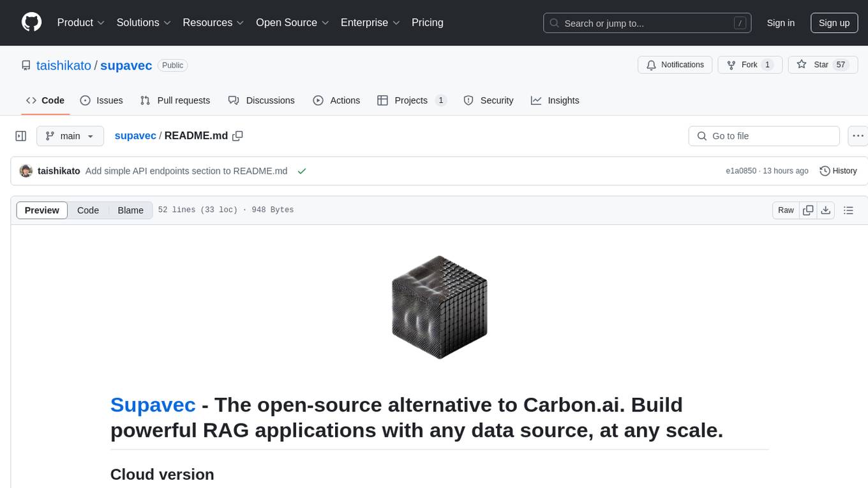Switch to the Code view
The height and width of the screenshot is (488, 868).
[88, 210]
